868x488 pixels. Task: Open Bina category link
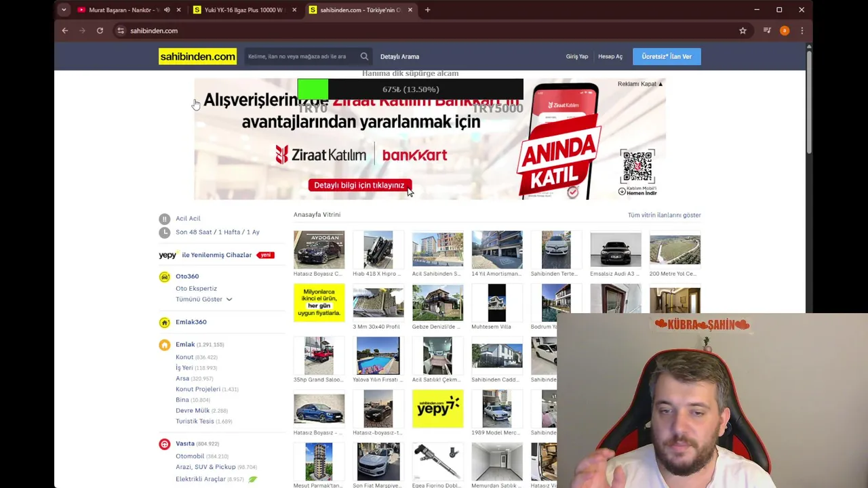coord(182,400)
